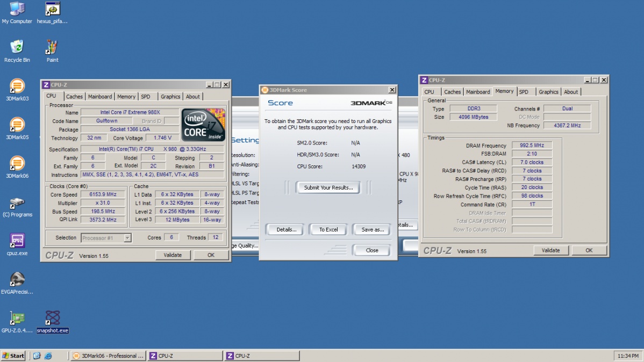
Task: Click the Internet Explorer quick launch icon
Action: (x=48, y=356)
